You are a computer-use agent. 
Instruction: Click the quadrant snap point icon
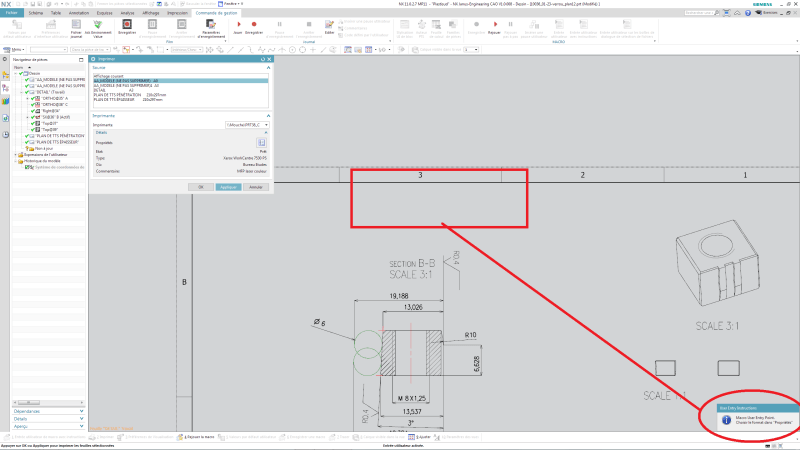coord(303,49)
